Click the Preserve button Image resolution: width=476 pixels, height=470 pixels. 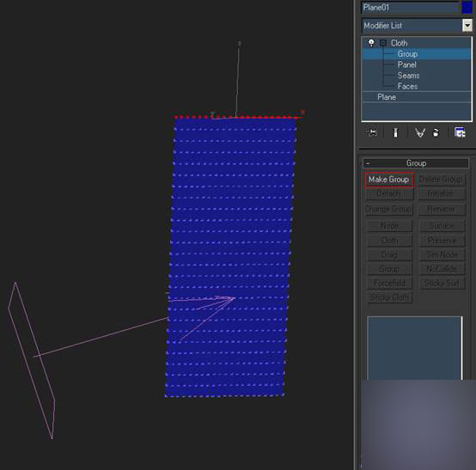point(442,241)
